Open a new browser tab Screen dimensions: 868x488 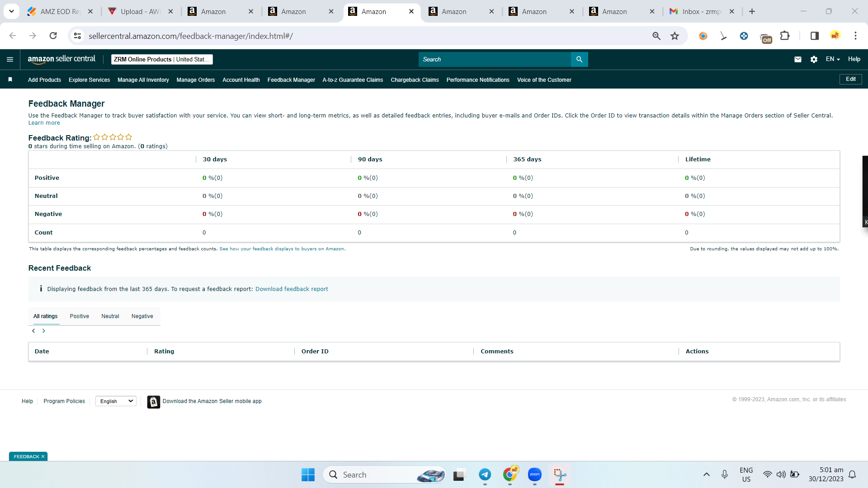pos(752,11)
